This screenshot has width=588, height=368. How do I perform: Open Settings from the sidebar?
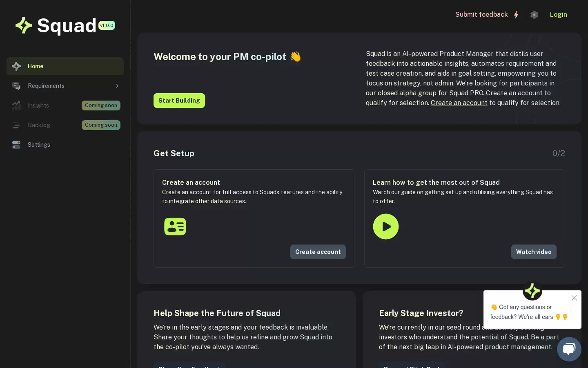(x=65, y=145)
